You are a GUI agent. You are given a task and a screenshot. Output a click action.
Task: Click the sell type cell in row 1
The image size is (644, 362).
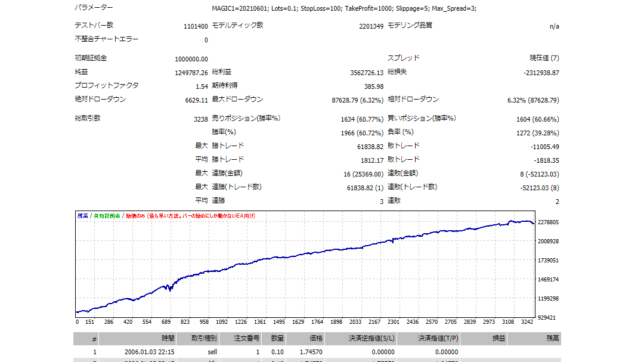pyautogui.click(x=212, y=352)
